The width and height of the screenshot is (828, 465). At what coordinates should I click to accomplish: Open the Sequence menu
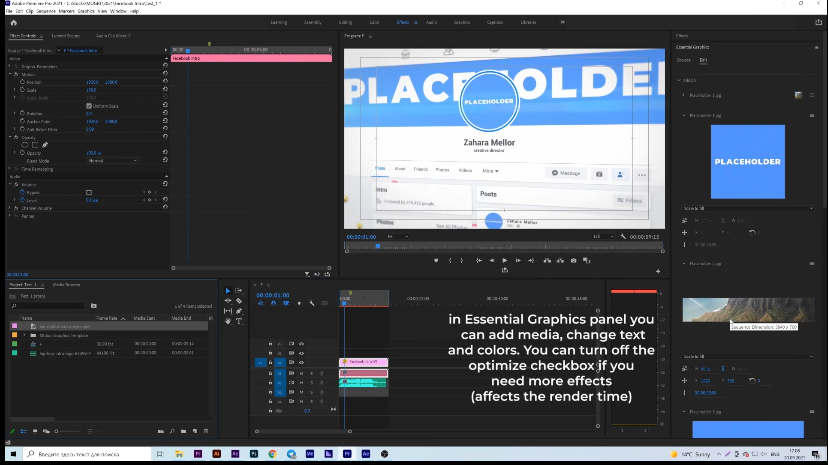46,11
